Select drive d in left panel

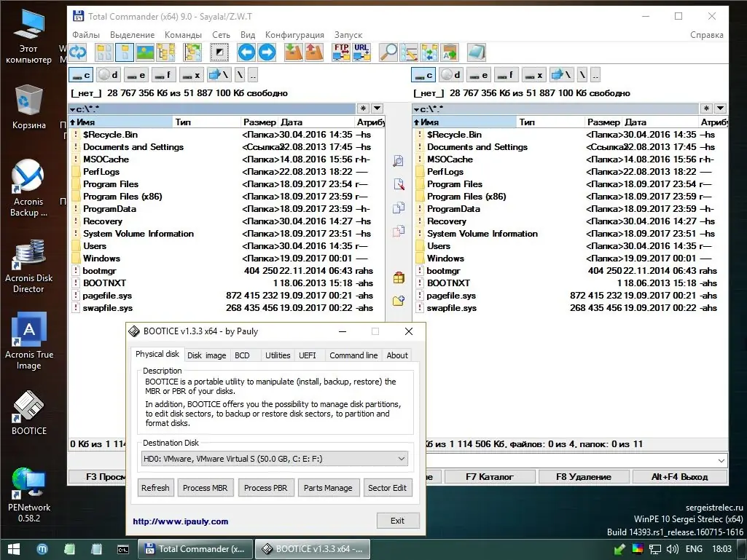click(x=108, y=75)
